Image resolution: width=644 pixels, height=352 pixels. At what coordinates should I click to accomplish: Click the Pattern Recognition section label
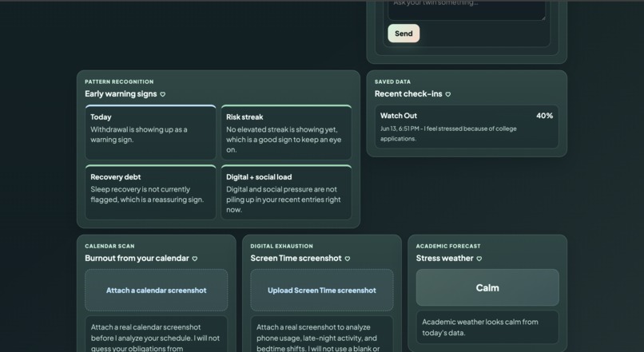[119, 81]
